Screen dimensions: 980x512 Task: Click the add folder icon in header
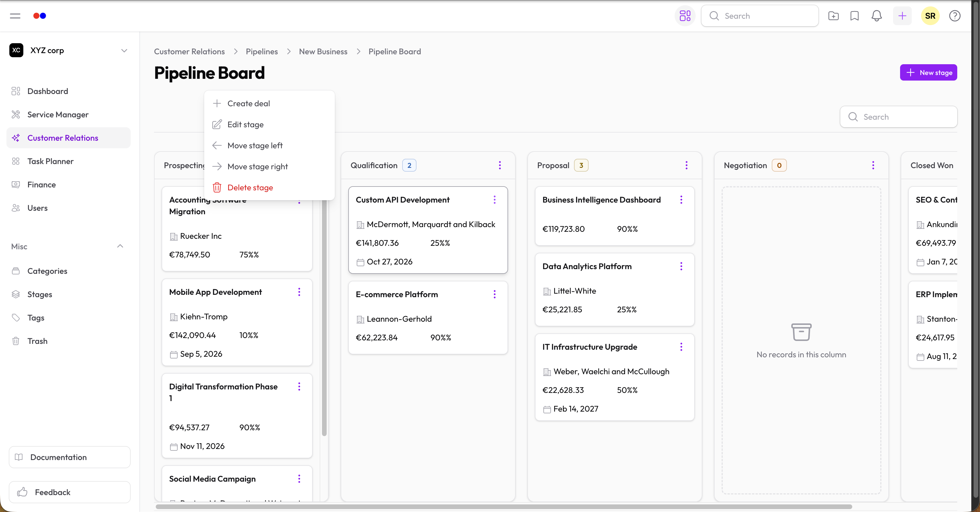click(x=833, y=16)
